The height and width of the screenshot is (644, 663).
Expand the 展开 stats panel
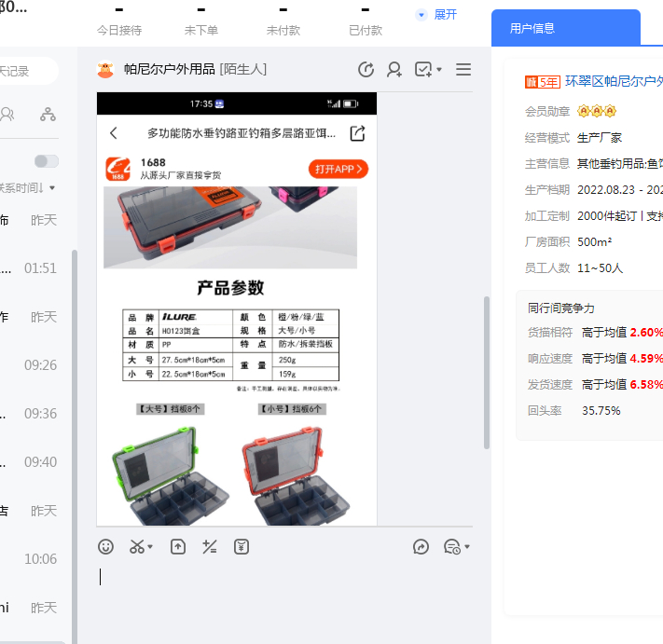[x=436, y=15]
